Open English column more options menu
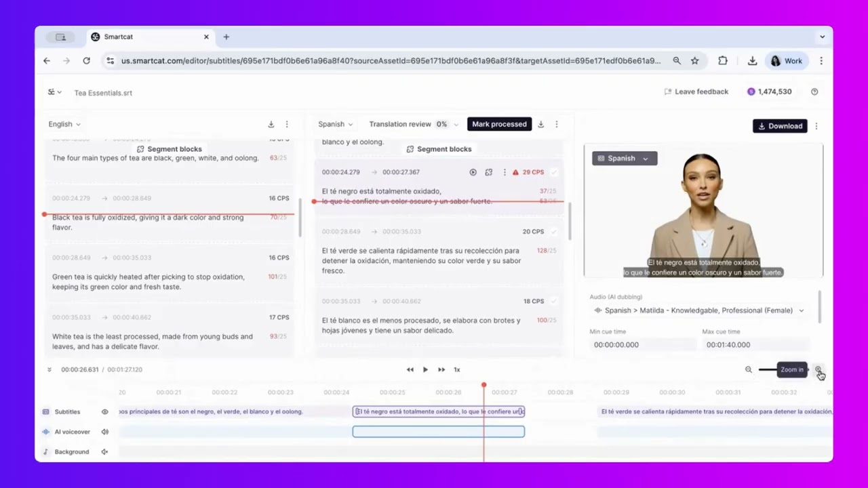 (287, 124)
